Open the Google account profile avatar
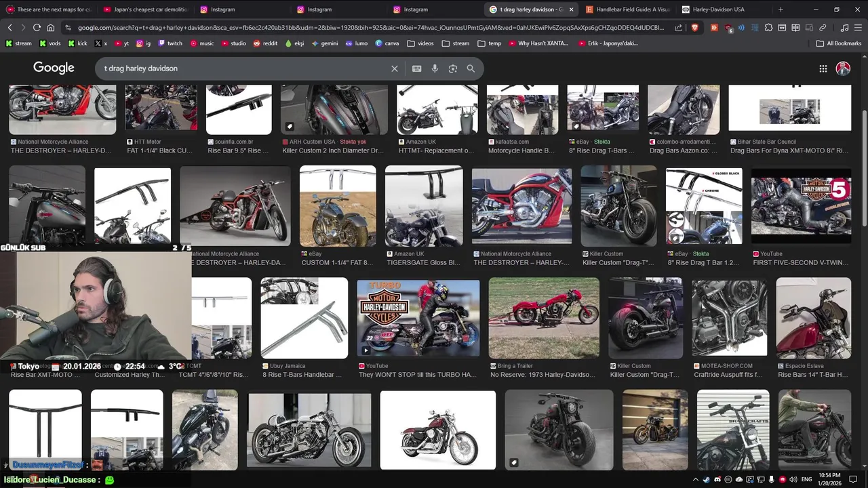The width and height of the screenshot is (868, 488). (x=843, y=68)
